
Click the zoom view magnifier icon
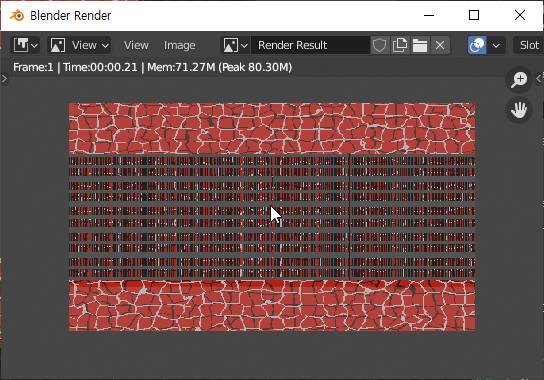click(x=519, y=79)
